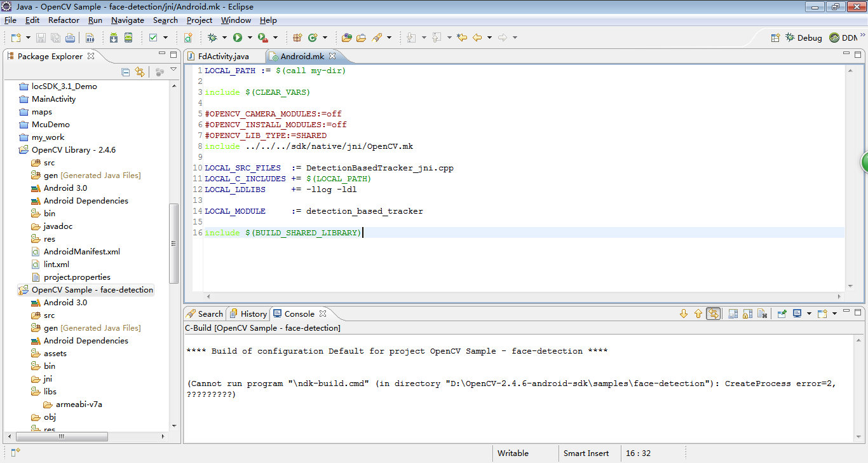Open the Back history dropdown arrow

pyautogui.click(x=489, y=38)
